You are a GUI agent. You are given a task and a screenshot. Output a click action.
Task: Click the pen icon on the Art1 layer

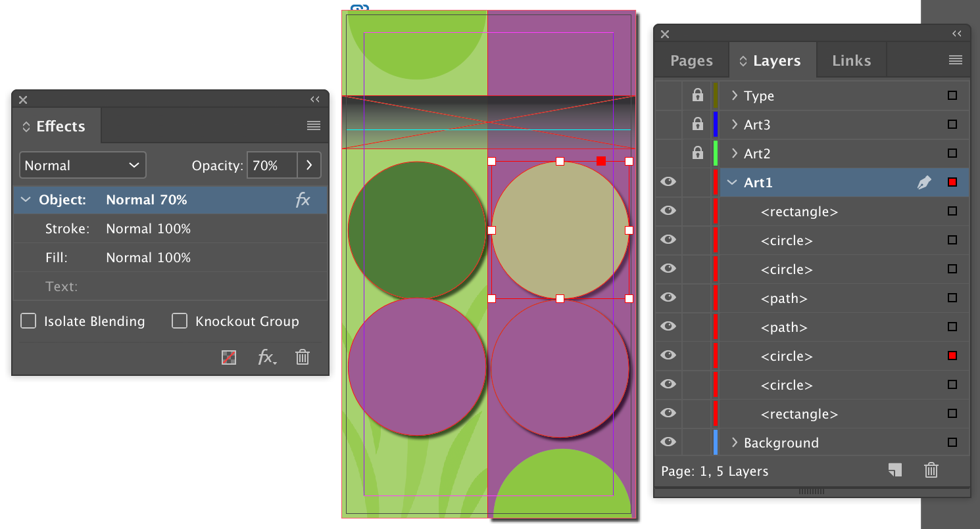coord(924,183)
